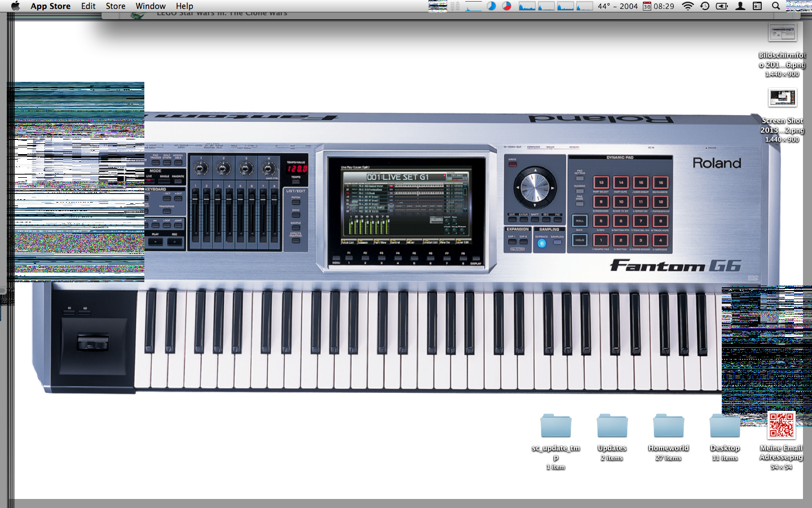The width and height of the screenshot is (812, 508).
Task: Open the Window menu
Action: (x=151, y=6)
